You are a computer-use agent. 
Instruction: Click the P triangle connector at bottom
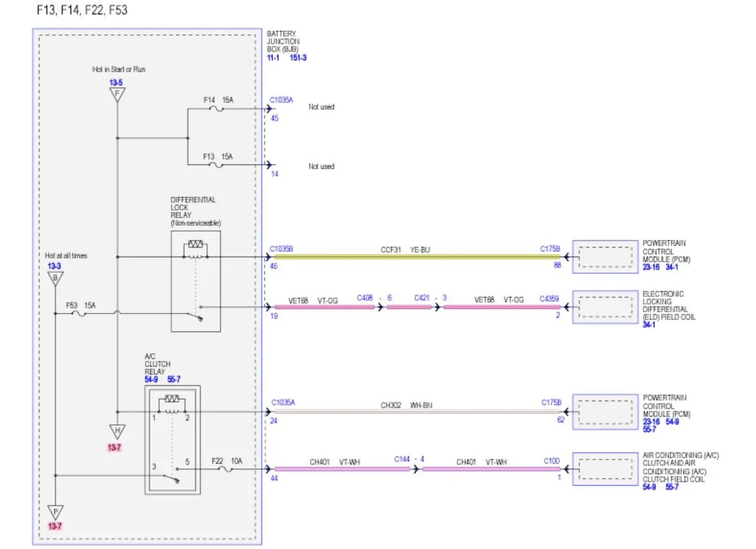coord(56,512)
